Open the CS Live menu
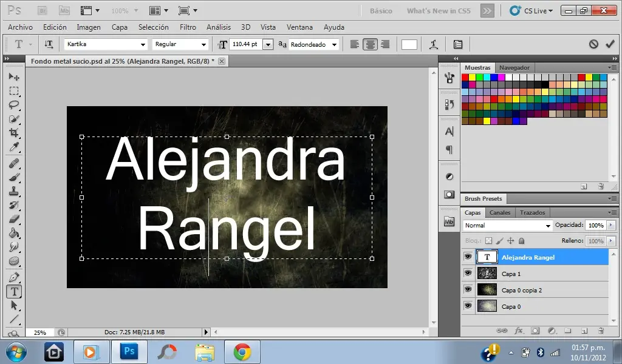This screenshot has width=622, height=364. (x=531, y=10)
